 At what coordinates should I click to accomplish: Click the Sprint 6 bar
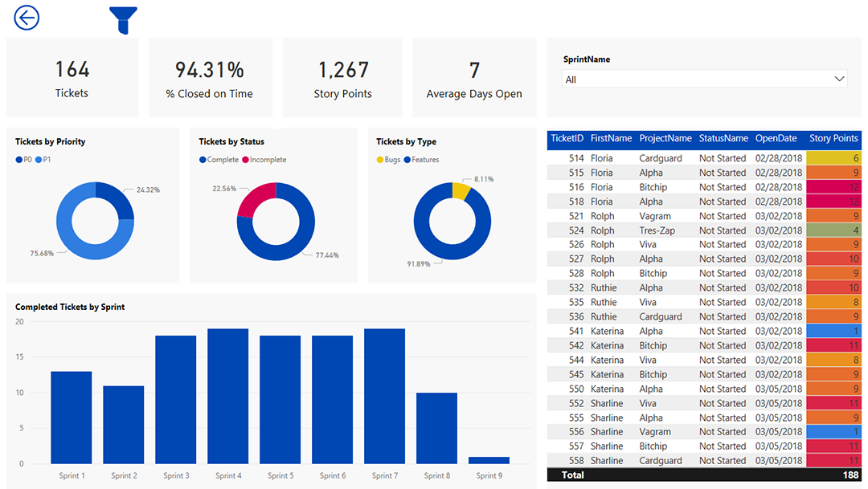[x=332, y=399]
